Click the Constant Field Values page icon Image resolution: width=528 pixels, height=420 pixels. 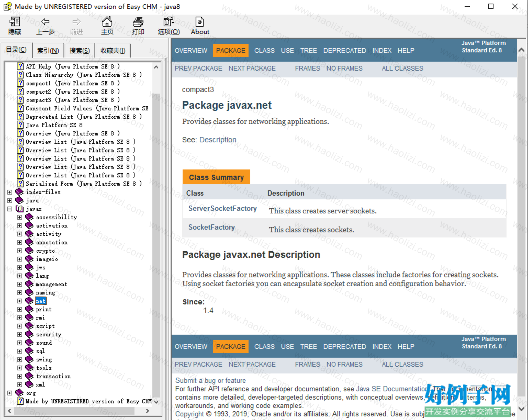click(20, 108)
